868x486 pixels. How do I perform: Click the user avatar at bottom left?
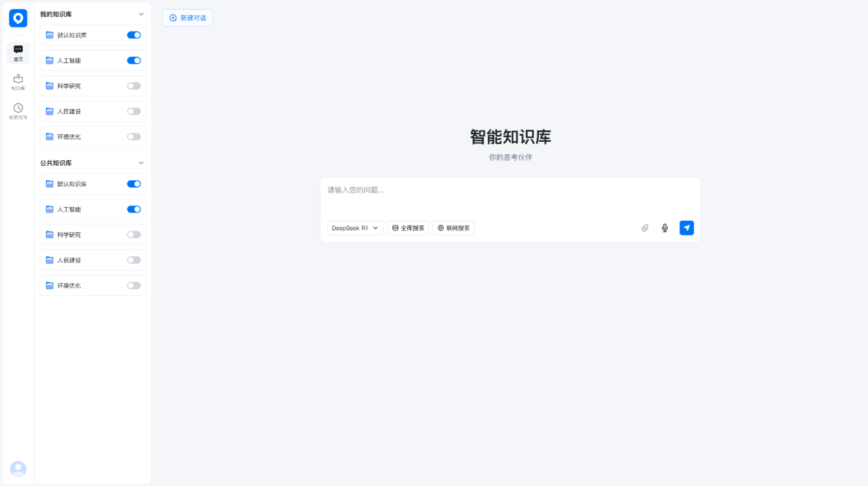point(18,469)
